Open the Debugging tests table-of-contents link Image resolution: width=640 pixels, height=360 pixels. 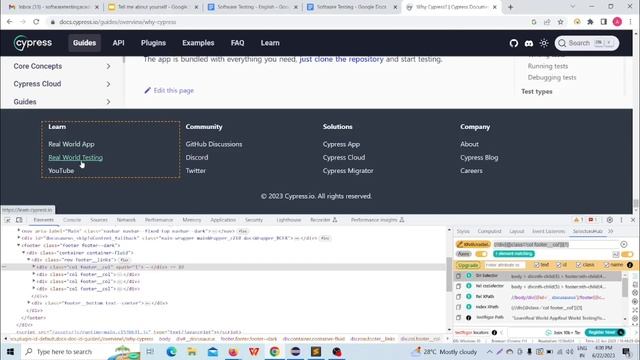552,77
